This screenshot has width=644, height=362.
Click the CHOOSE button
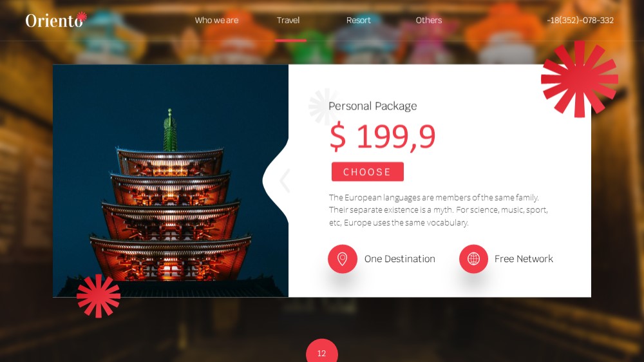click(368, 172)
